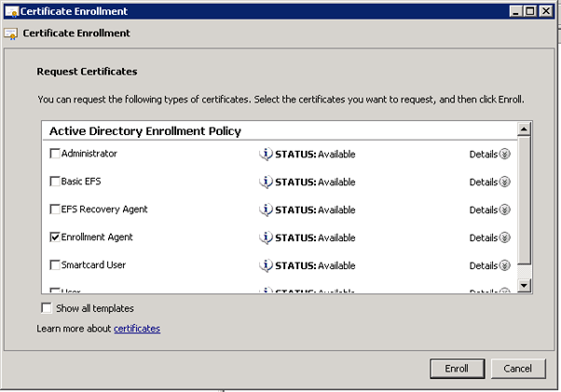Screen dimensions: 561x392
Task: Check the Administrator certificate checkbox
Action: 55,154
